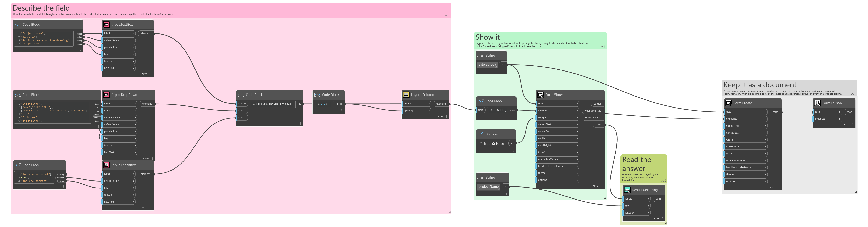
Task: Collapse the "Describe the field" group
Action: tap(446, 16)
